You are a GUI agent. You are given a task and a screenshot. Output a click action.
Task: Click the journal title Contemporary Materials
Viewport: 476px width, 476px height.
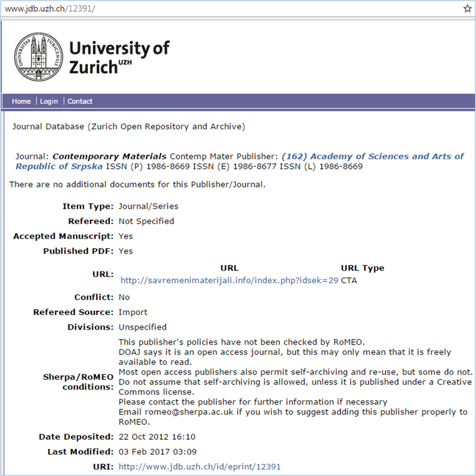(x=109, y=156)
